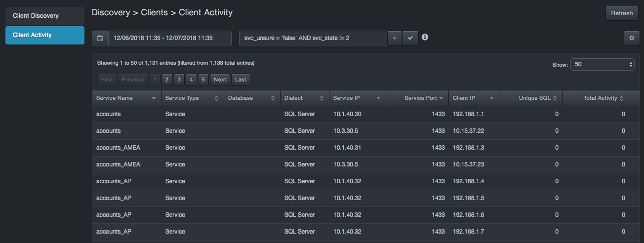Select the Client Activity tab
Screen dimensions: 644x243
click(x=45, y=35)
